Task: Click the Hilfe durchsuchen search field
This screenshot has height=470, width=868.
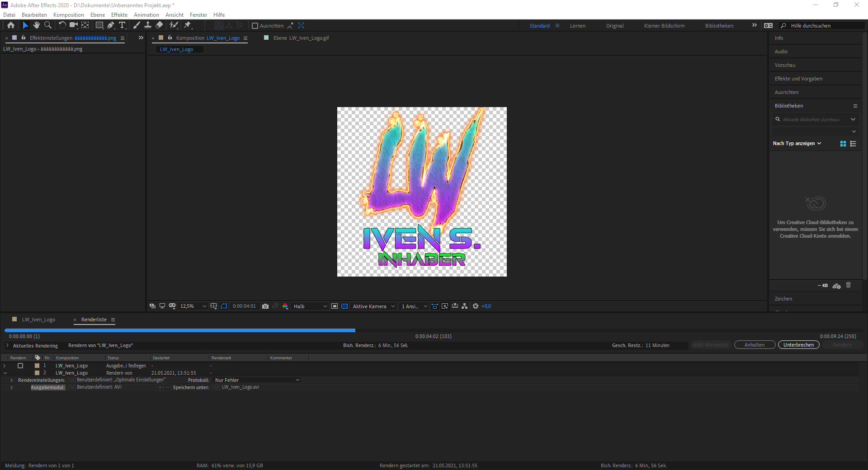Action: (x=823, y=26)
